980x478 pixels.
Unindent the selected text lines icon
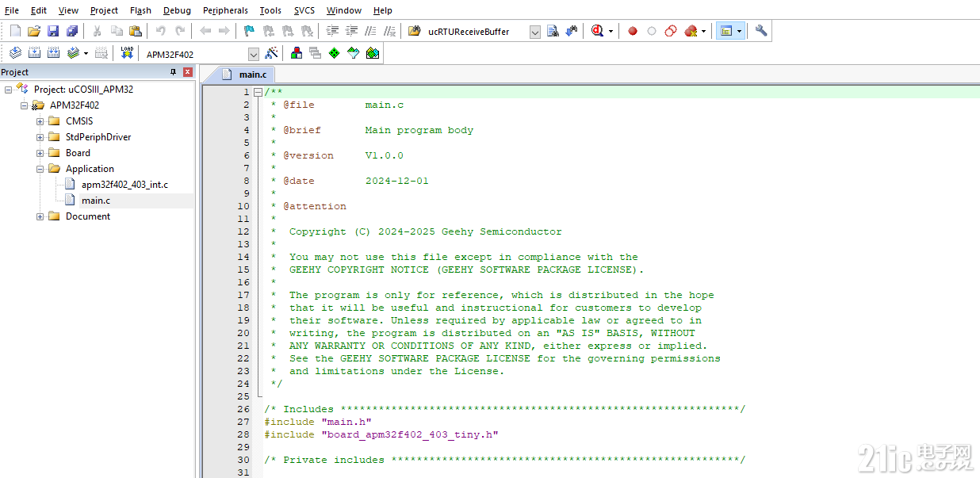coord(351,31)
